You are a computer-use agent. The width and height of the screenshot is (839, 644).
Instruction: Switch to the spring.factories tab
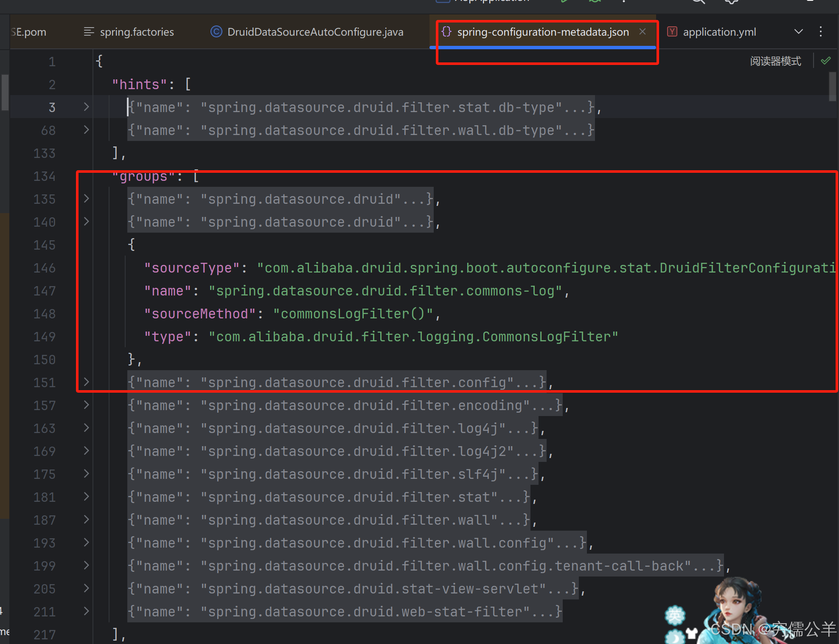[137, 32]
